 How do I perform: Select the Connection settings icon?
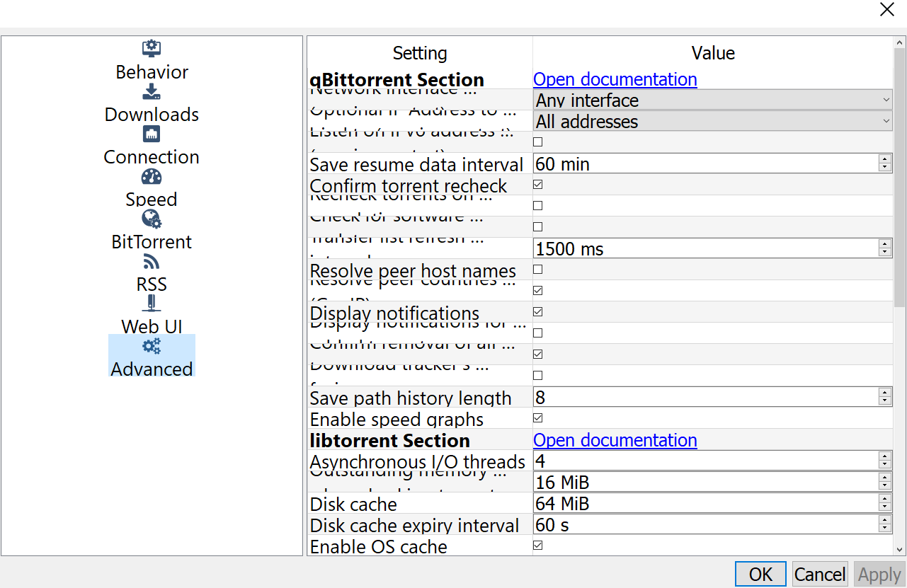152,134
